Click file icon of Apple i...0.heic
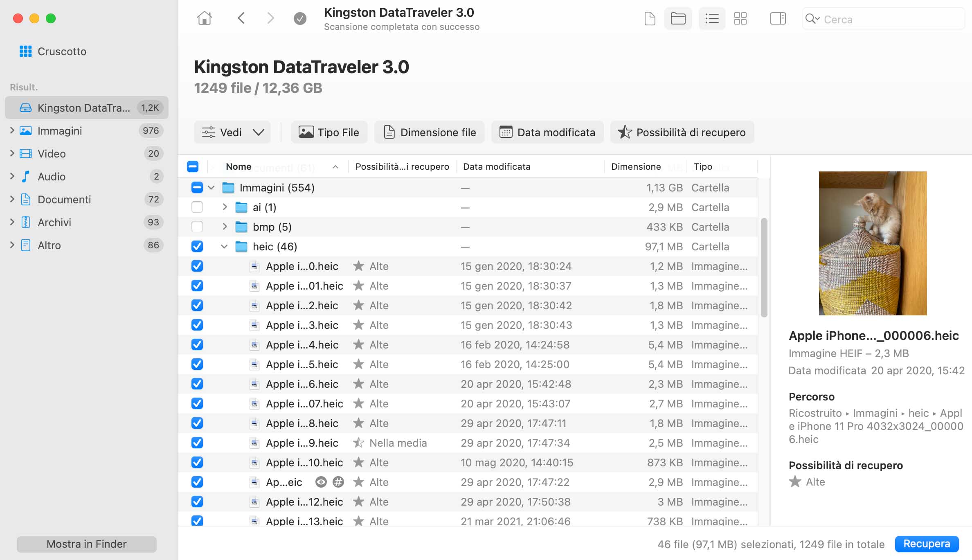The width and height of the screenshot is (972, 560). (x=254, y=266)
